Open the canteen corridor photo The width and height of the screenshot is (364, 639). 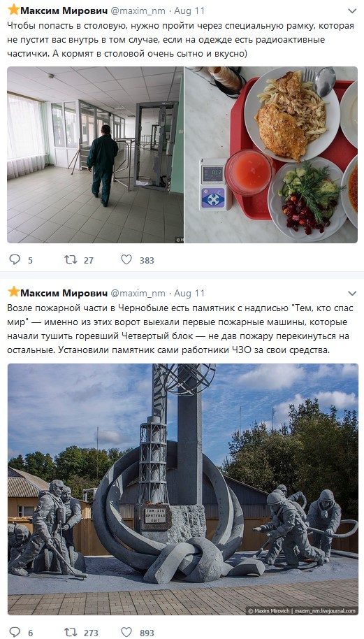tap(95, 155)
